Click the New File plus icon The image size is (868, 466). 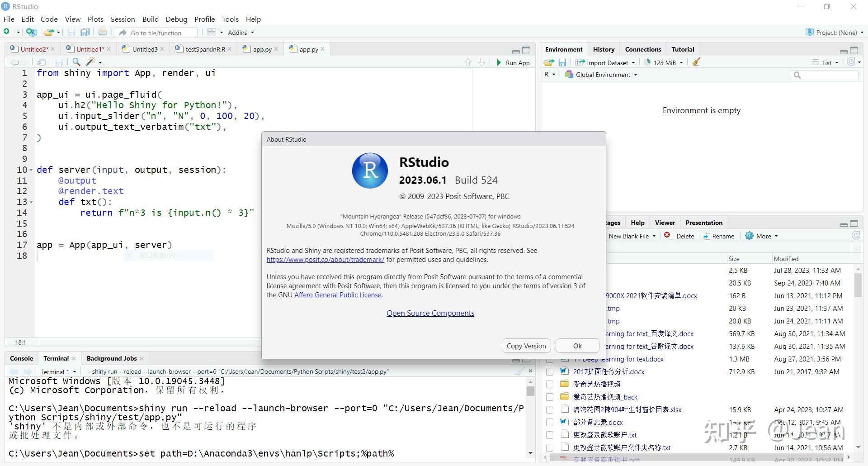7,32
